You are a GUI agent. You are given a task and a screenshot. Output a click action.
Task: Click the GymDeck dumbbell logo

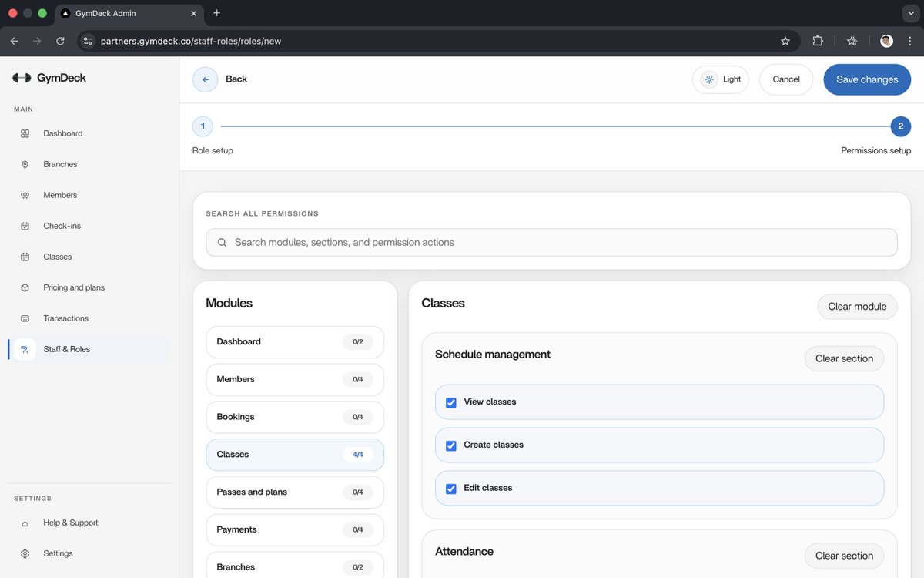(22, 78)
